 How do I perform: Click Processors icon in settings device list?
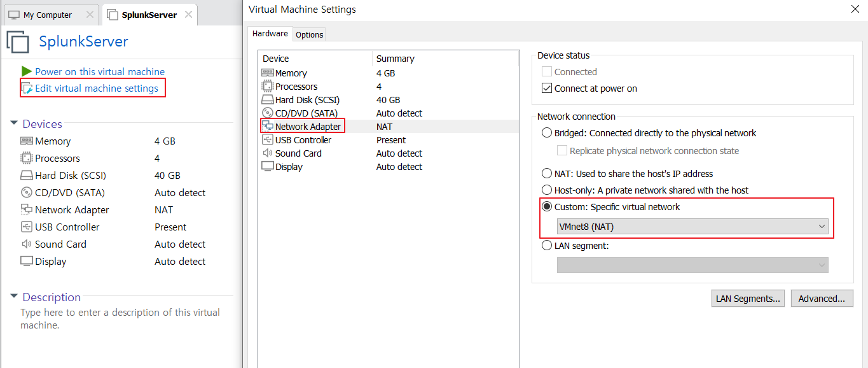(x=268, y=87)
